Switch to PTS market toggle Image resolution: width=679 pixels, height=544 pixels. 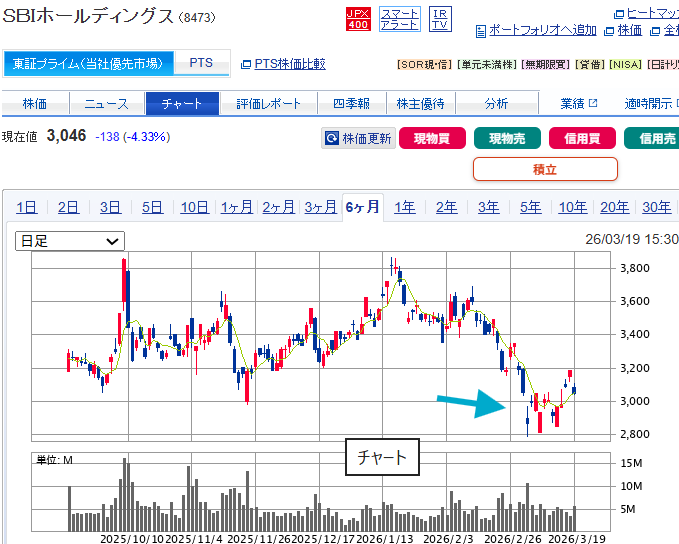pos(201,63)
